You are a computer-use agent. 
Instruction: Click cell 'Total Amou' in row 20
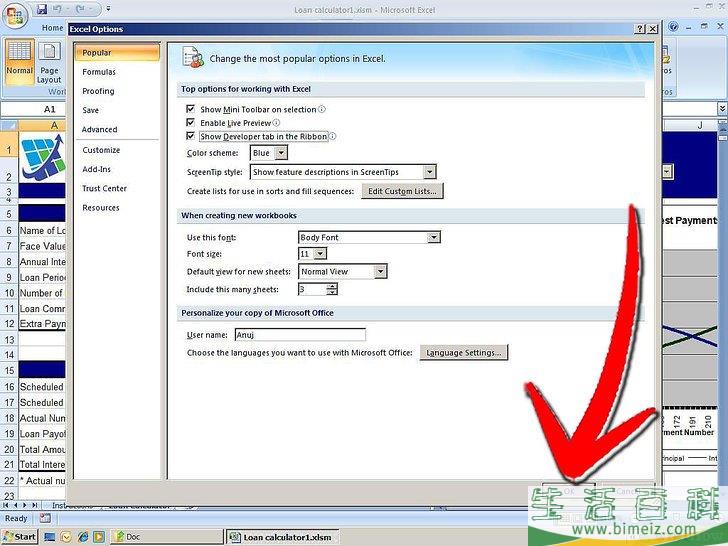[x=42, y=449]
